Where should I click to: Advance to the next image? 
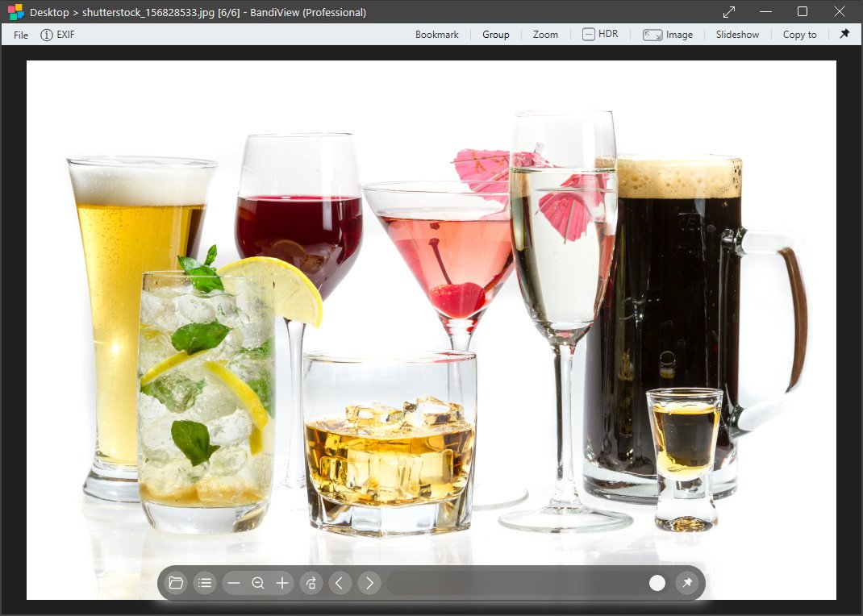pyautogui.click(x=369, y=583)
